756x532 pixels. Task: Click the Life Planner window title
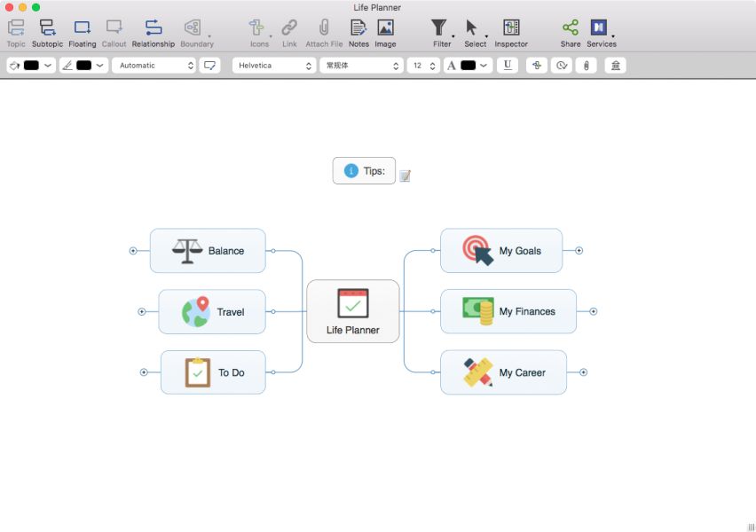377,7
